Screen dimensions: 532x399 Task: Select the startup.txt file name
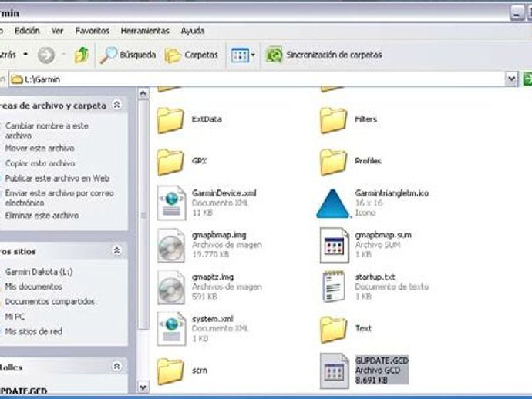click(x=375, y=277)
